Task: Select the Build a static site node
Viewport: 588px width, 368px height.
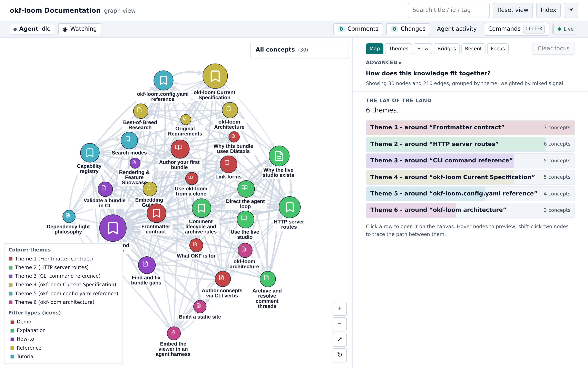Action: coord(200,307)
